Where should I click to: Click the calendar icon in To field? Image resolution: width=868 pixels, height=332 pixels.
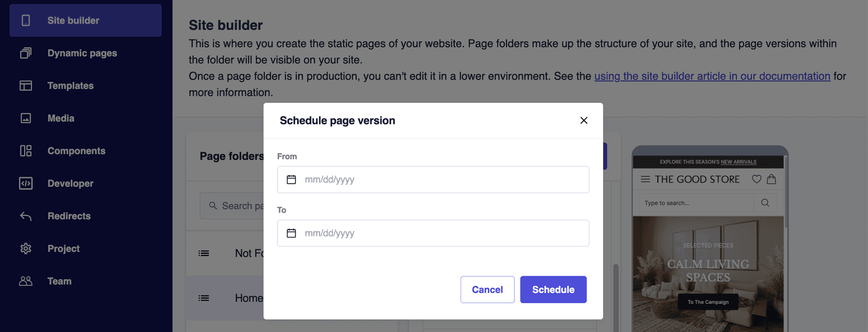coord(291,233)
